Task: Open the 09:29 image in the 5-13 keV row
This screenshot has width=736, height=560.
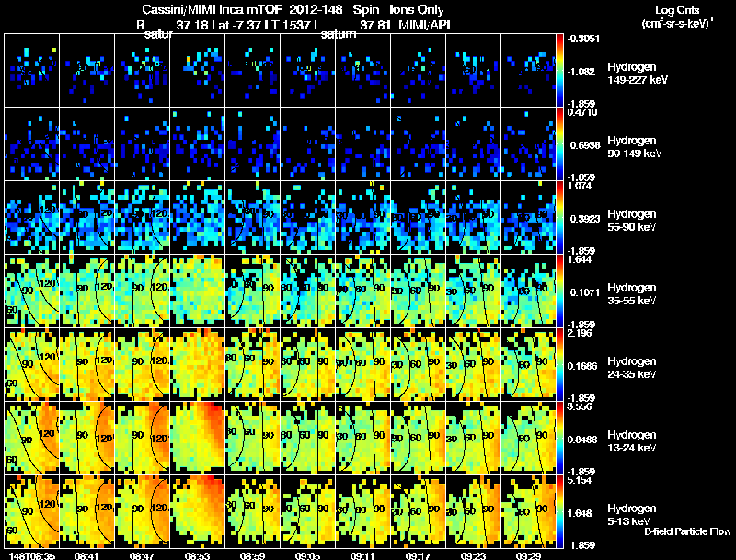Action: 528,512
